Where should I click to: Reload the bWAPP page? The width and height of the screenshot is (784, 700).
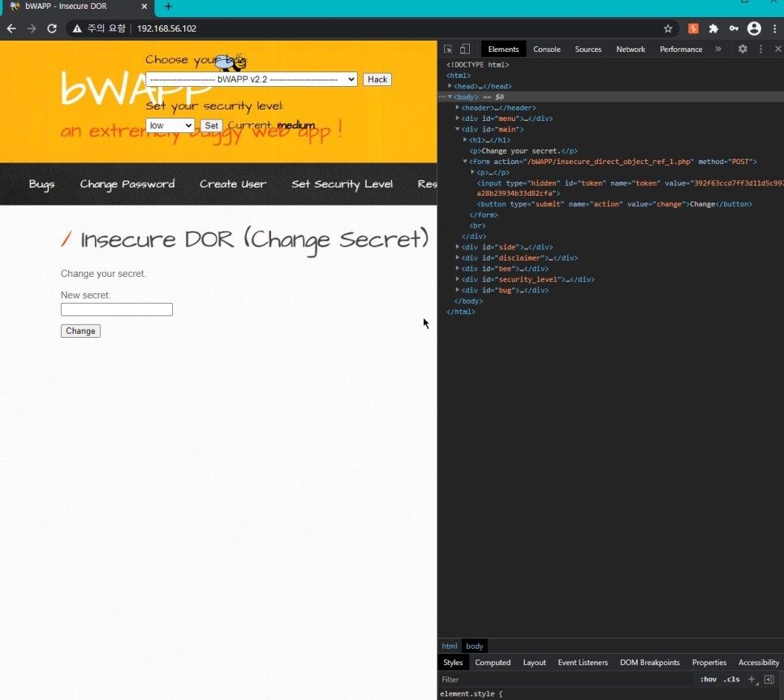pos(52,28)
